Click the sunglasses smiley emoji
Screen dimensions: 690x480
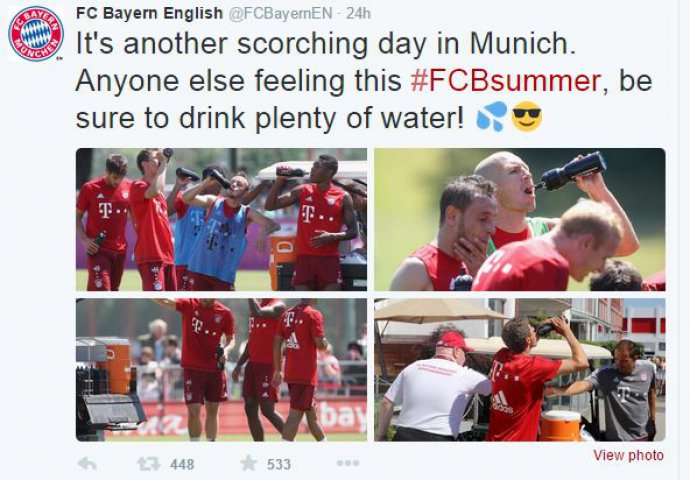point(527,117)
